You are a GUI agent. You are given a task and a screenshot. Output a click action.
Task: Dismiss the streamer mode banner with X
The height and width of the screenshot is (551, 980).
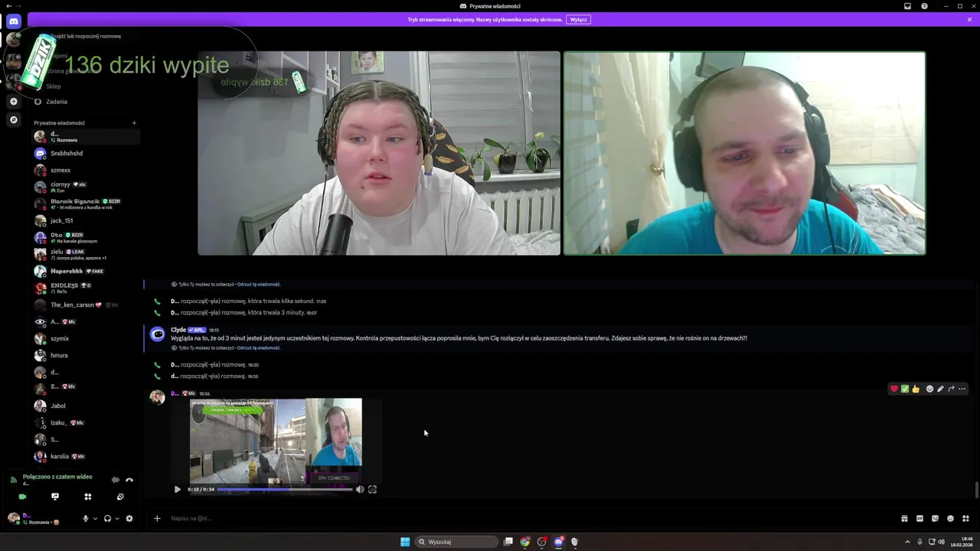(x=969, y=19)
